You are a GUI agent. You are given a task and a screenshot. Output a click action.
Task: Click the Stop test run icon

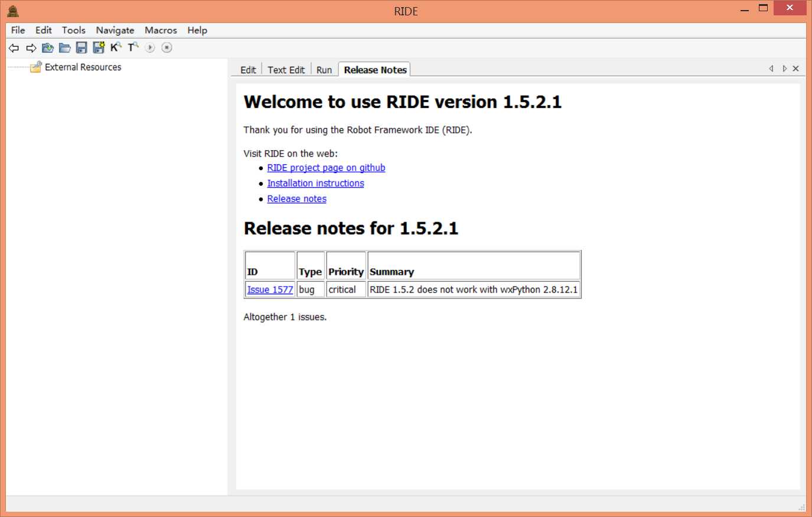click(x=167, y=48)
